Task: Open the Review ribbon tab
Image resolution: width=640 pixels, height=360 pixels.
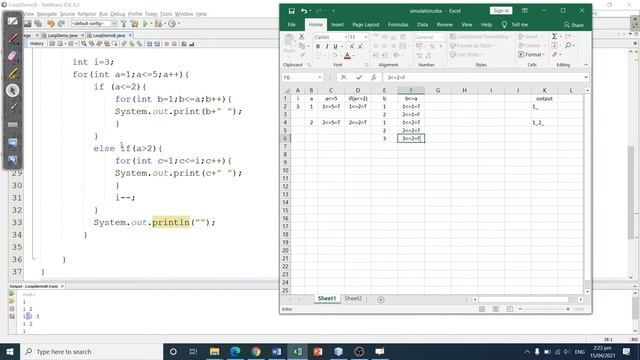Action: (444, 25)
